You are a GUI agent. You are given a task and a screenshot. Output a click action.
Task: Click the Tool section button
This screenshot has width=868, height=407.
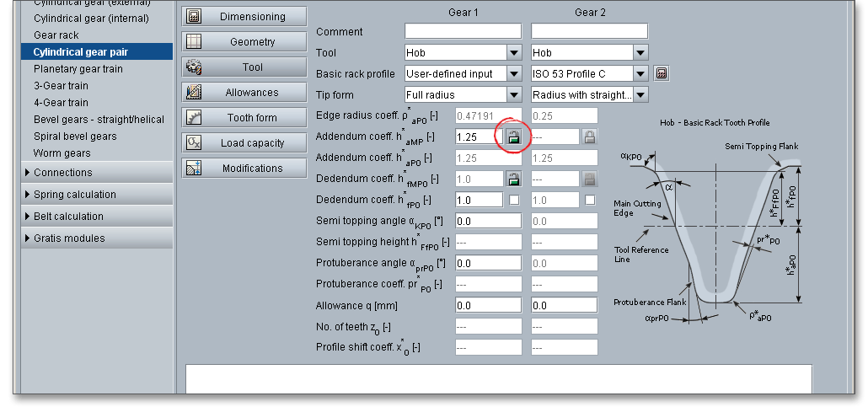point(244,67)
